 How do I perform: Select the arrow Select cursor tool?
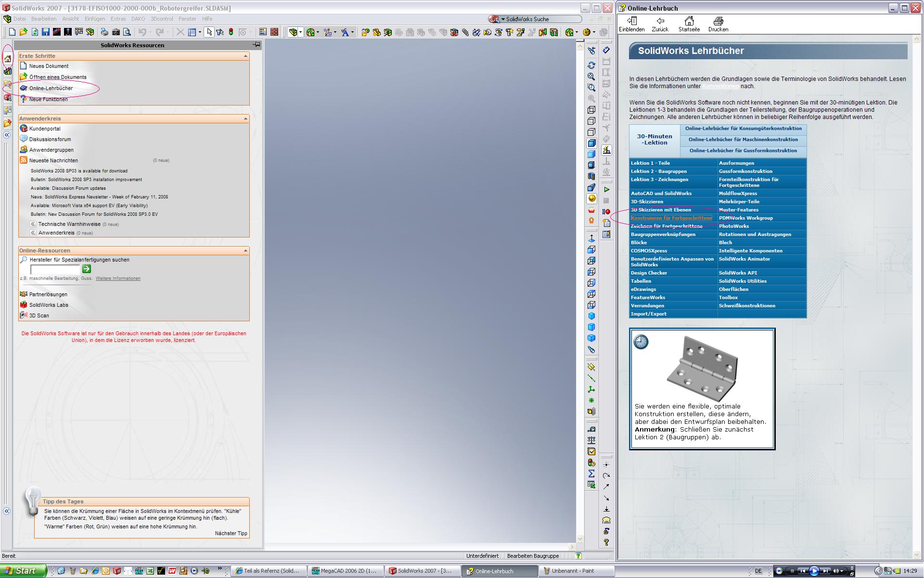pyautogui.click(x=209, y=32)
